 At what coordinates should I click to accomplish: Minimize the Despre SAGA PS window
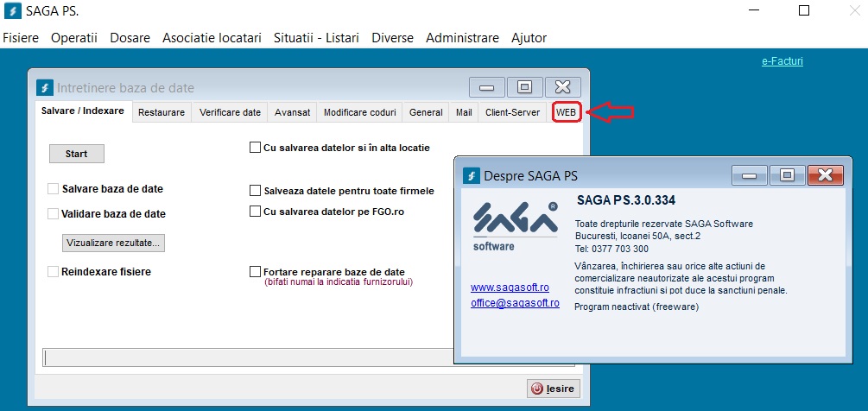(750, 175)
